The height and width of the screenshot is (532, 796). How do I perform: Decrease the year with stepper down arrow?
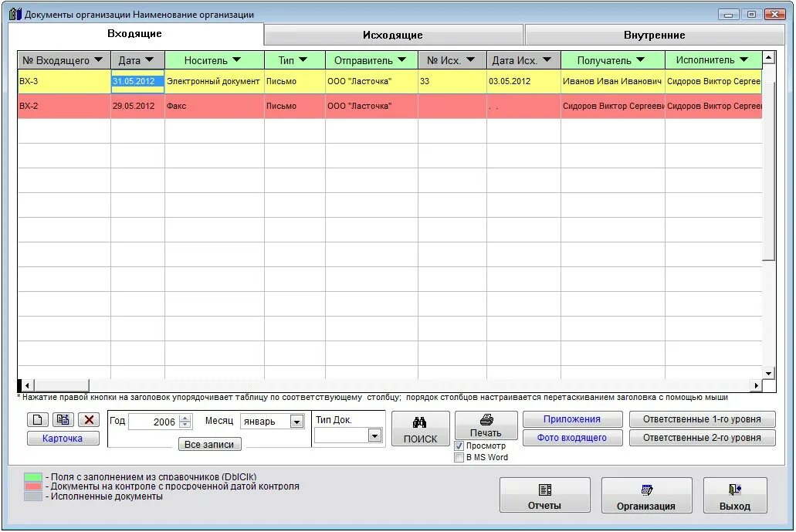point(185,425)
